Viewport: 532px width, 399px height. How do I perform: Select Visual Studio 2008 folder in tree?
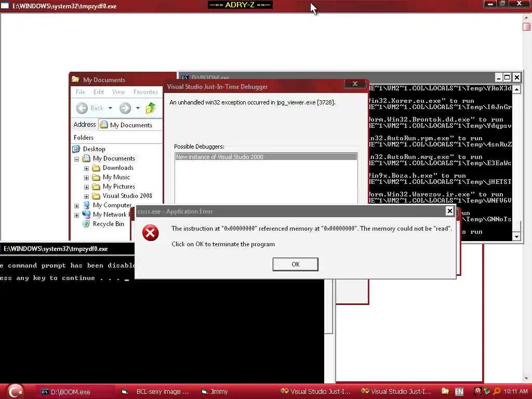127,196
